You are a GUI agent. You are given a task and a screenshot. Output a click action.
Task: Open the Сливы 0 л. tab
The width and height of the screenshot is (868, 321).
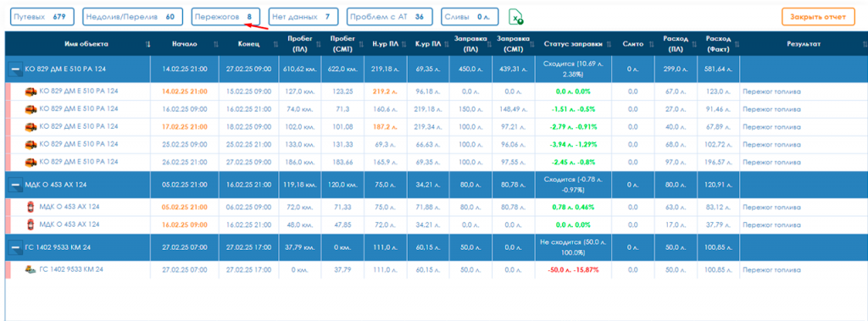(x=470, y=17)
